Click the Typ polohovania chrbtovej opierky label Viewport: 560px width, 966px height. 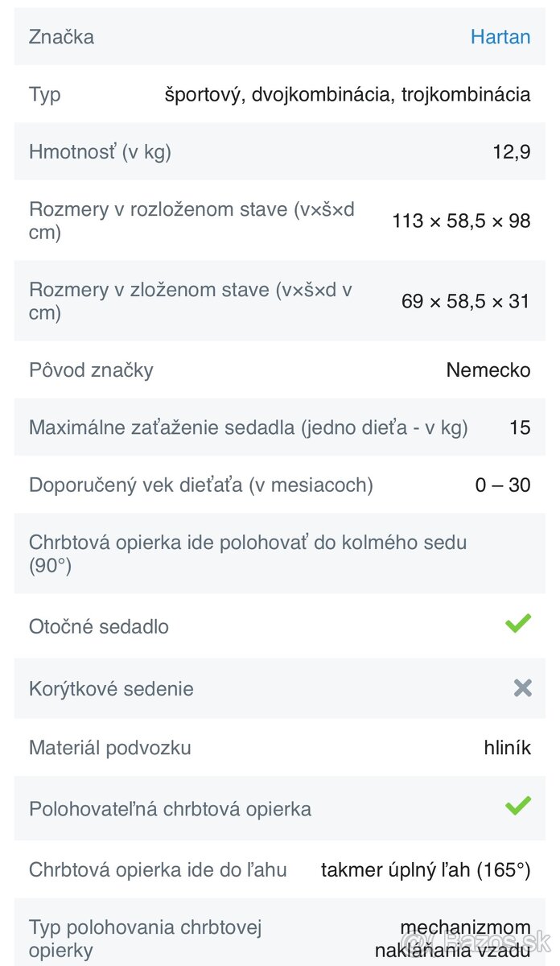point(146,939)
